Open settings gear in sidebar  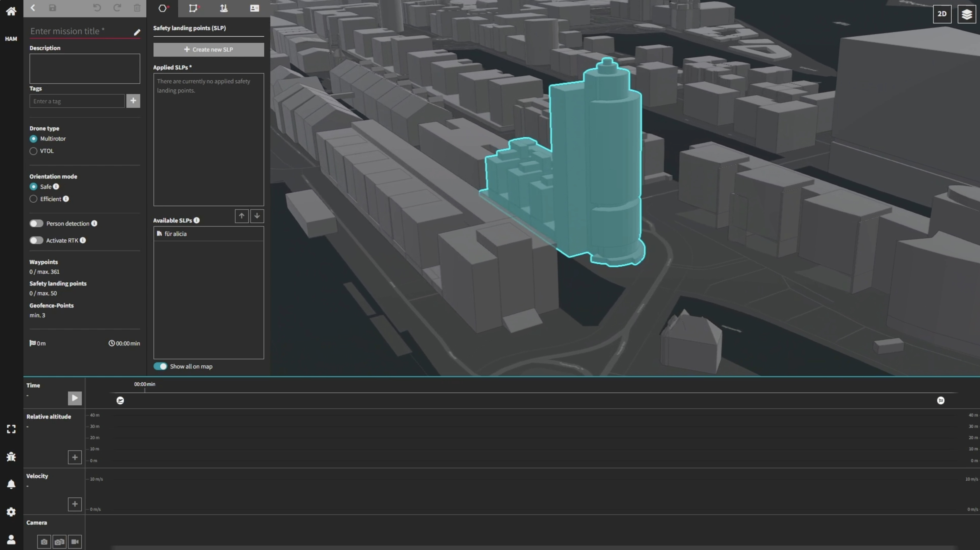coord(11,512)
